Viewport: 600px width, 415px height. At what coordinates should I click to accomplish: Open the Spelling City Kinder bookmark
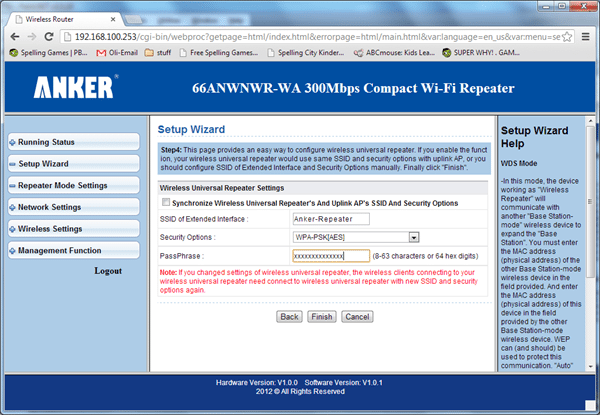307,53
